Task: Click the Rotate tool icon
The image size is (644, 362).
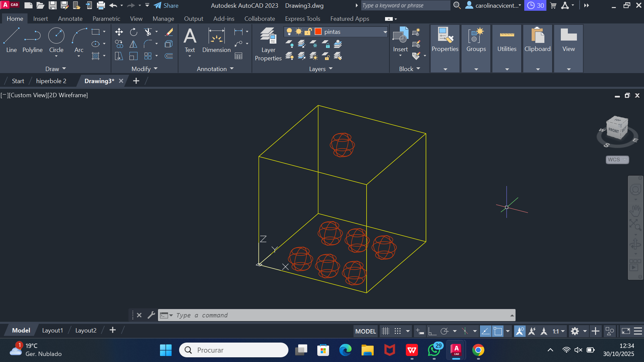Action: point(133,32)
